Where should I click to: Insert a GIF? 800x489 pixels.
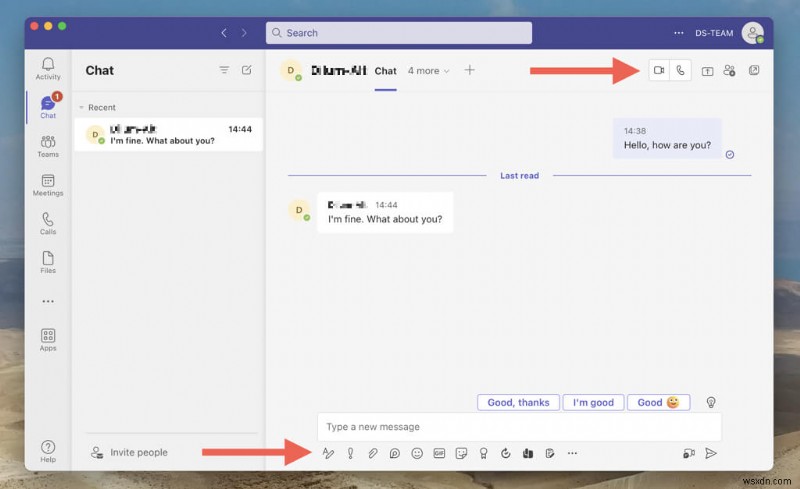click(x=439, y=453)
